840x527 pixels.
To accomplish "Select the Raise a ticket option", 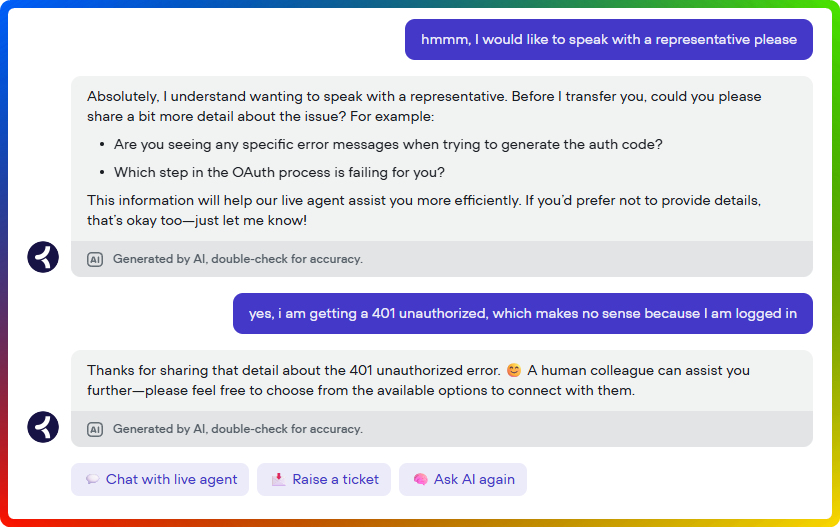I will click(x=324, y=479).
